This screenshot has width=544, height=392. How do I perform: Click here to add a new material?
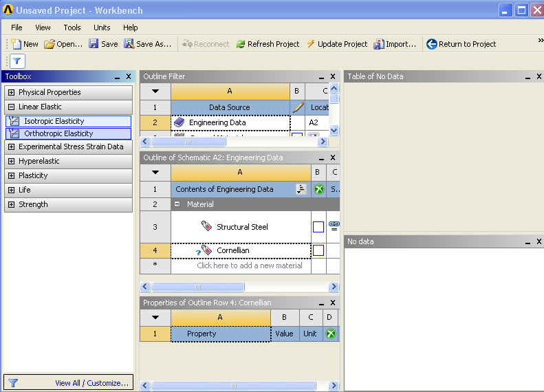pyautogui.click(x=250, y=265)
